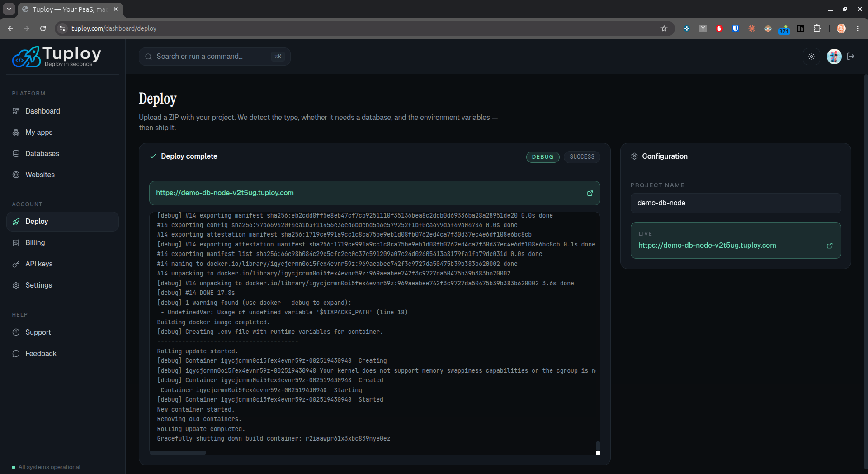Toggle the DEBUG badge

point(542,157)
